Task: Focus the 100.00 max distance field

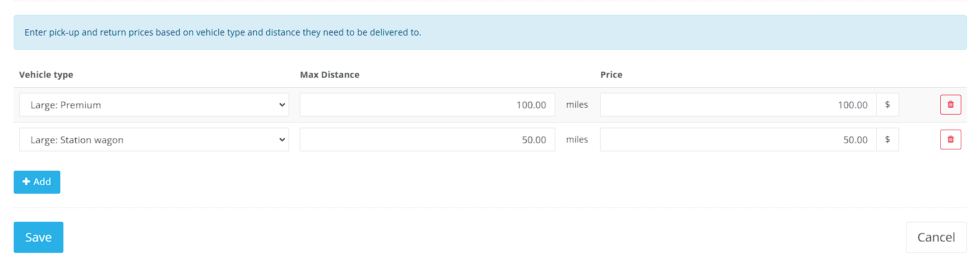Action: tap(427, 105)
